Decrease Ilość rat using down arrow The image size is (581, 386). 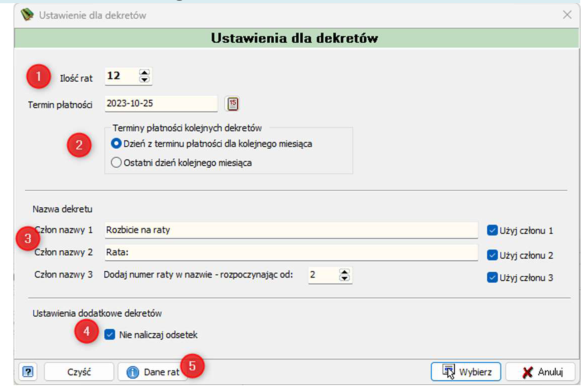[144, 80]
